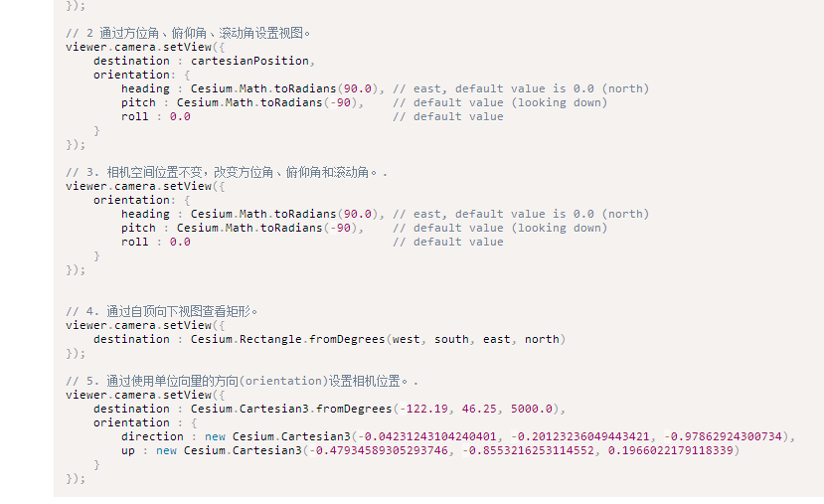824x504 pixels.
Task: Click cartesianPosition in the destination line
Action: tap(249, 61)
